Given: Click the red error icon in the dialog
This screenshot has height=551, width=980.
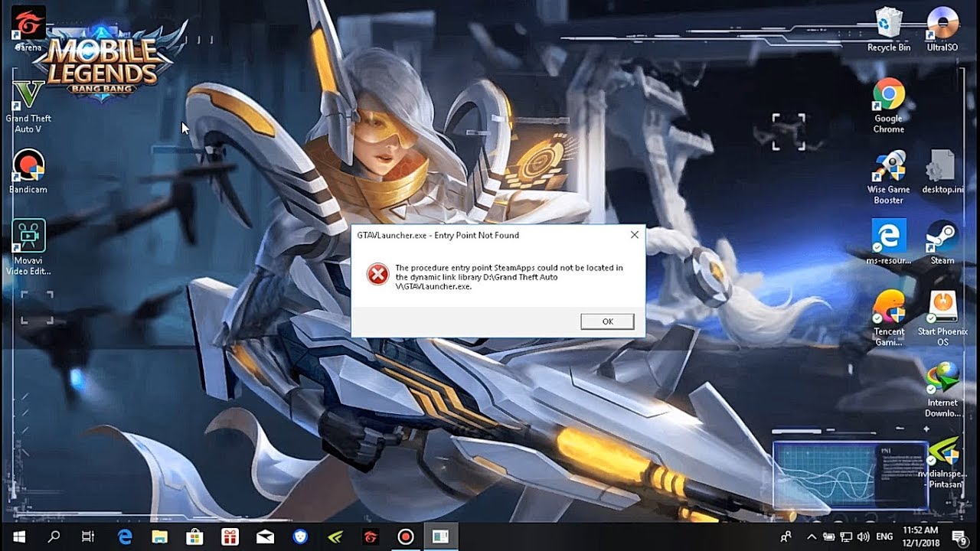Looking at the screenshot, I should click(377, 273).
